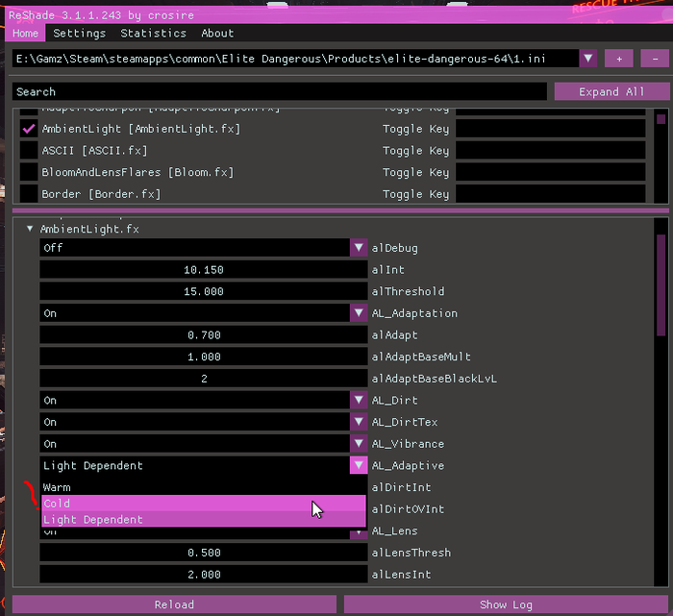This screenshot has width=673, height=616.
Task: Open the Statistics tab
Action: (x=153, y=33)
